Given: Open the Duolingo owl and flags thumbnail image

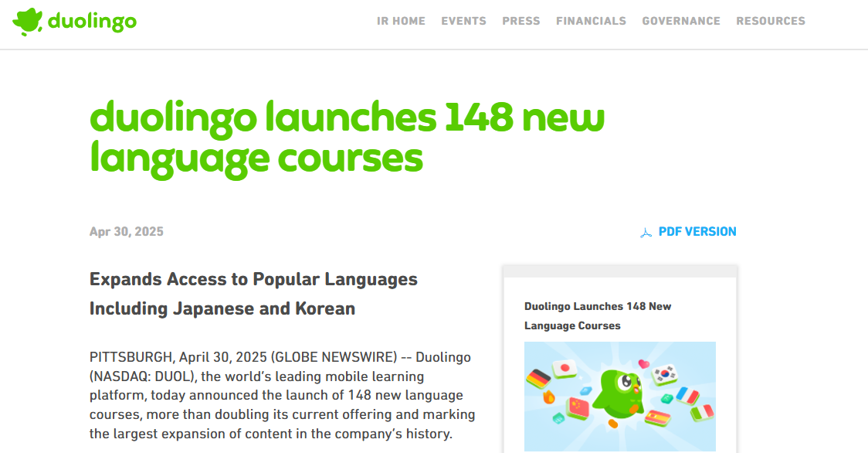Looking at the screenshot, I should (x=620, y=397).
